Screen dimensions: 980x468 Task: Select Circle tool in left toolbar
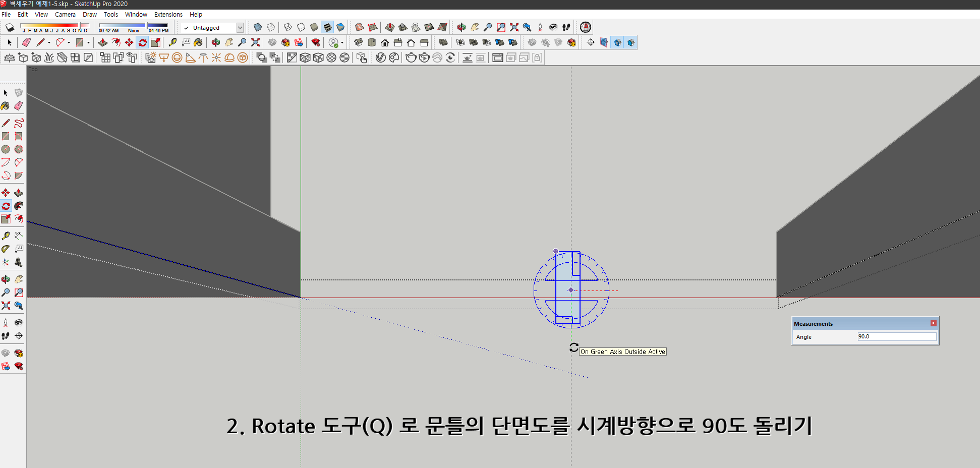6,149
